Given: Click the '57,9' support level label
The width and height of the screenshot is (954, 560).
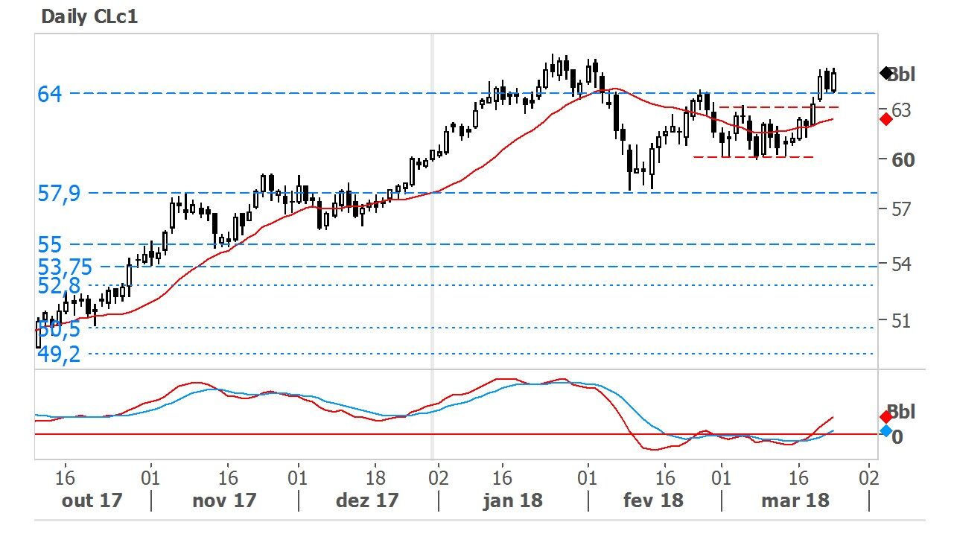Looking at the screenshot, I should tap(60, 195).
